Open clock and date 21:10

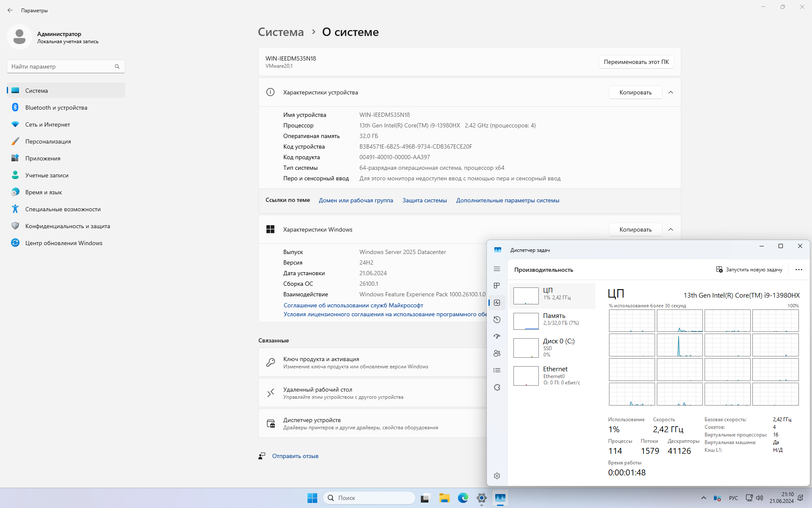(782, 498)
